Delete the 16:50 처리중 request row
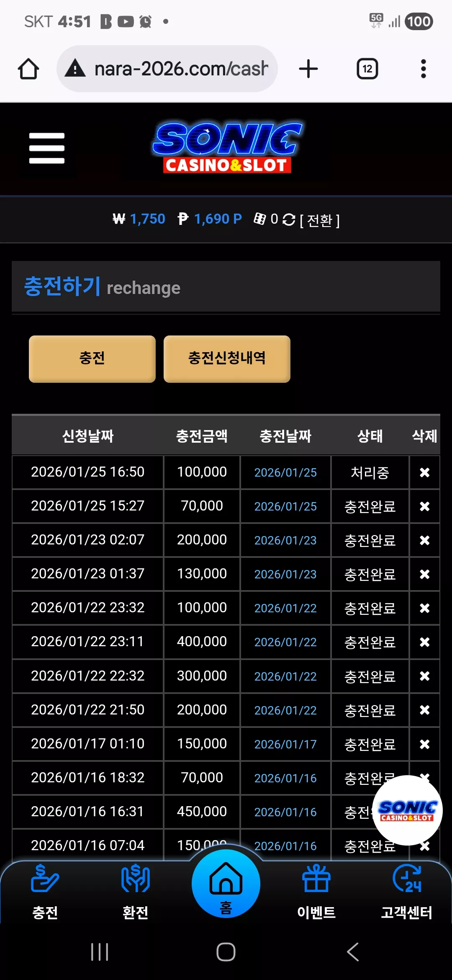Viewport: 452px width, 980px height. click(424, 472)
